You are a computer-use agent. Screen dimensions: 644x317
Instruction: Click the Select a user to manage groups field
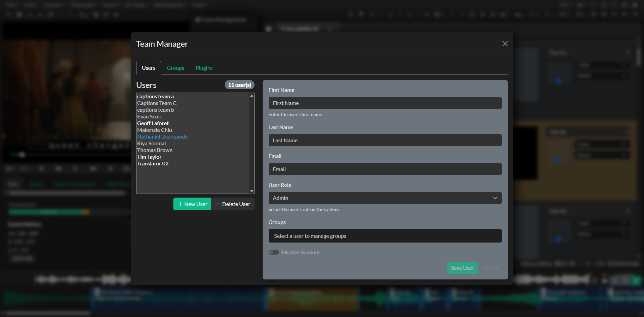click(385, 236)
